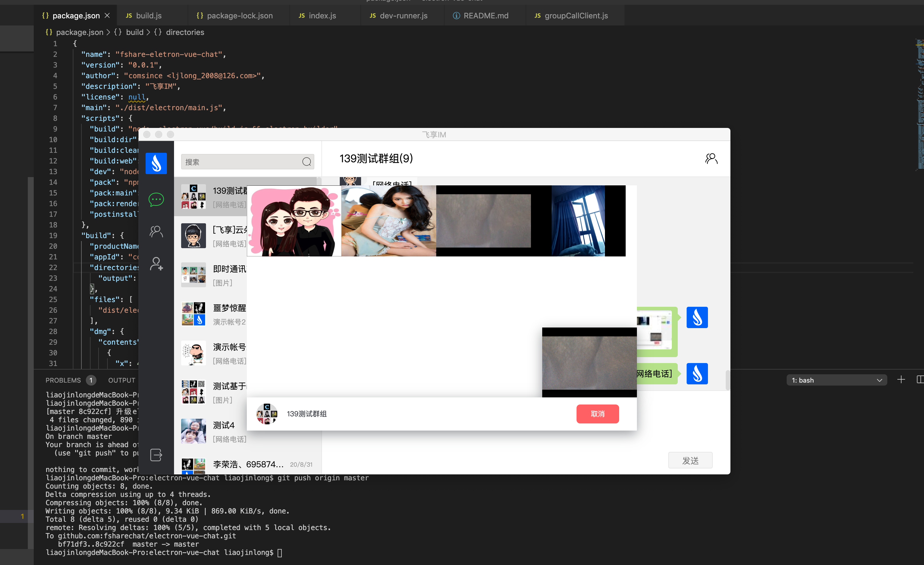924x565 pixels.
Task: Open group members icon in chat header
Action: tap(711, 159)
